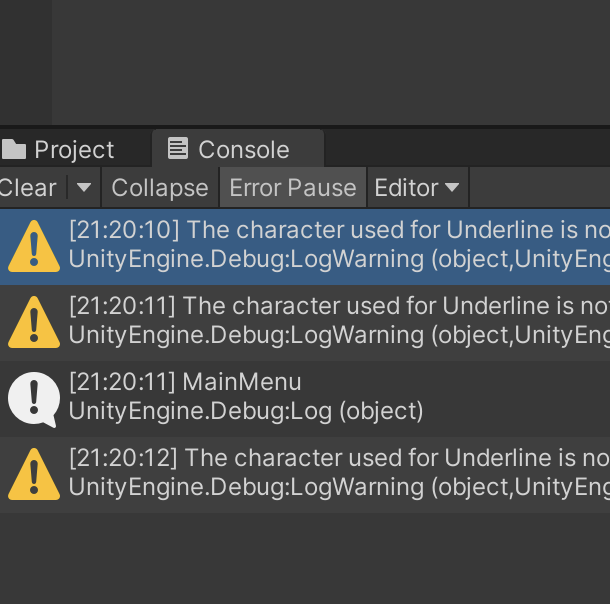Select the Console tab label
The height and width of the screenshot is (604, 610).
pyautogui.click(x=244, y=150)
